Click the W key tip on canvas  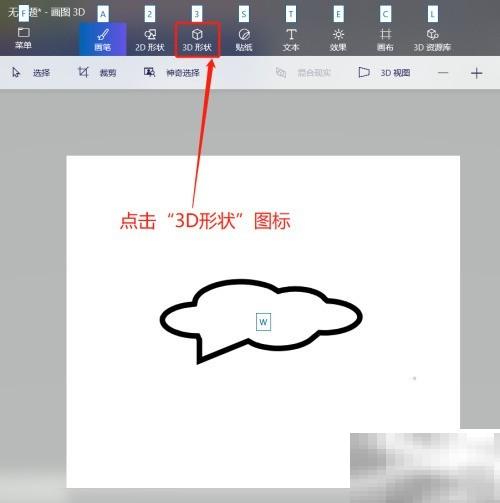(263, 322)
